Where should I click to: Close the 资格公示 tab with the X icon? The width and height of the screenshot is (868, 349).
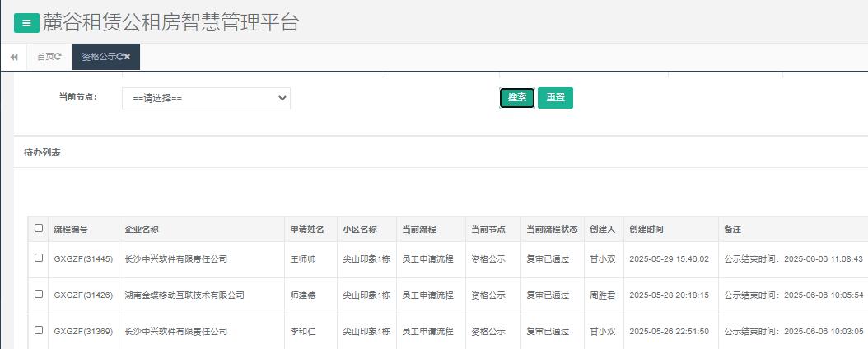pyautogui.click(x=128, y=57)
